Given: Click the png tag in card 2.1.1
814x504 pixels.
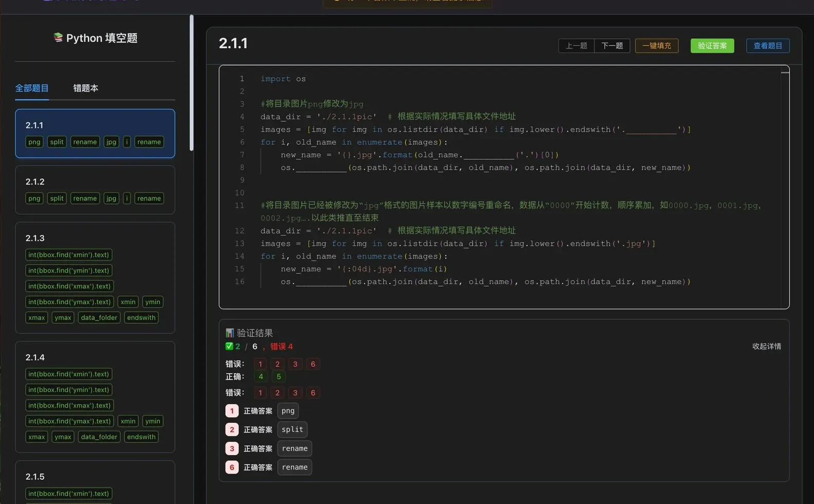Looking at the screenshot, I should click(x=34, y=142).
